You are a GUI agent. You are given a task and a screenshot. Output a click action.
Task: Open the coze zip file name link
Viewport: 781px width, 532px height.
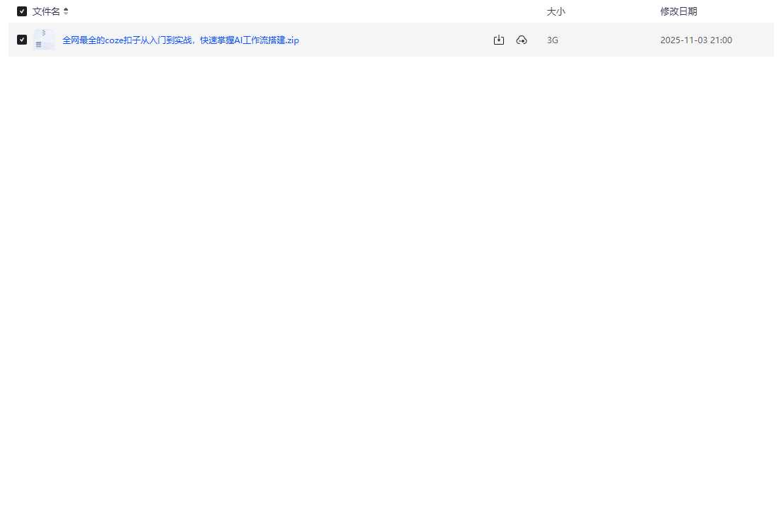[x=181, y=40]
